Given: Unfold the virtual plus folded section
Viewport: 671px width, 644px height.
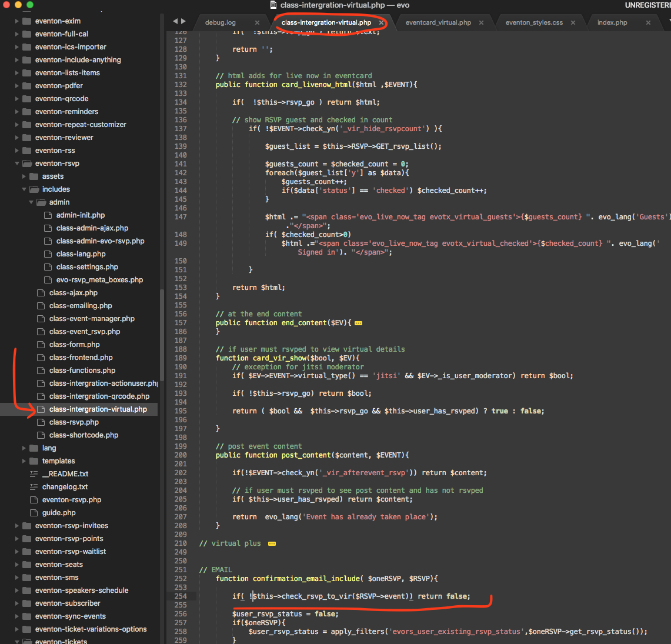Looking at the screenshot, I should point(272,544).
